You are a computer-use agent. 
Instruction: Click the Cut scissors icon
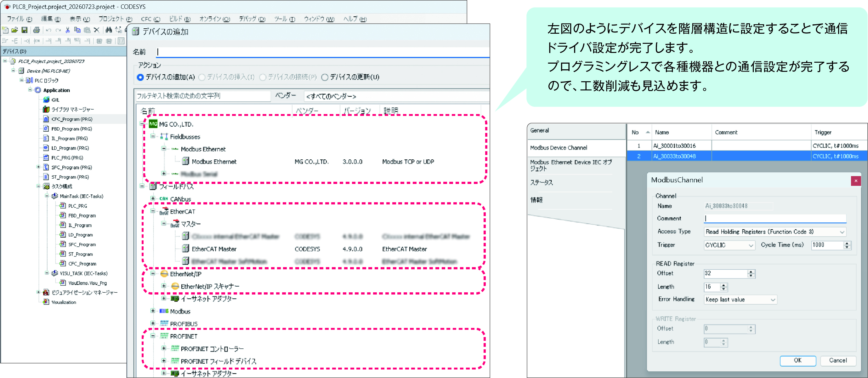67,30
